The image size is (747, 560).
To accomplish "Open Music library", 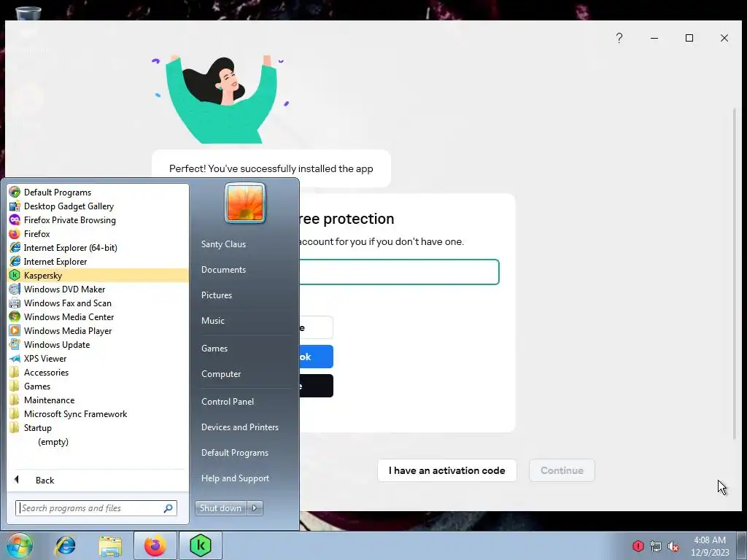I will [212, 321].
